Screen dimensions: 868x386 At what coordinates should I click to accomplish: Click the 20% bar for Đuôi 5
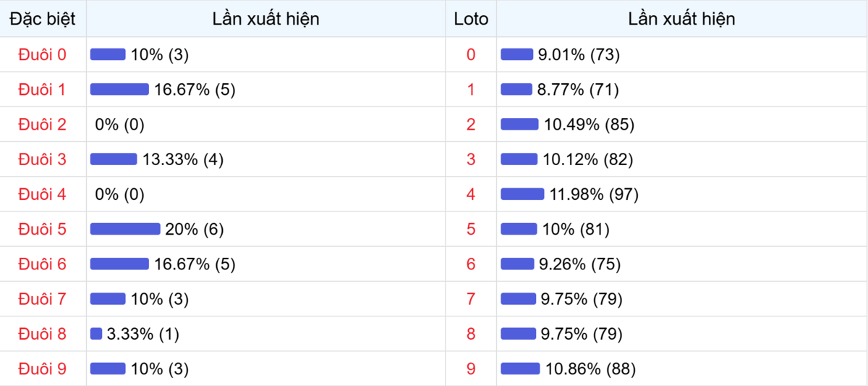[x=124, y=230]
